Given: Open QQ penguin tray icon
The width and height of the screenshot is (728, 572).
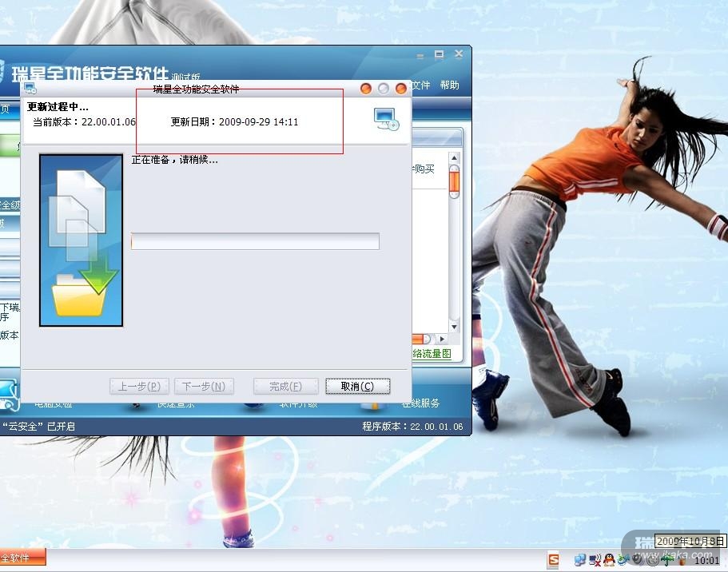Looking at the screenshot, I should [609, 560].
